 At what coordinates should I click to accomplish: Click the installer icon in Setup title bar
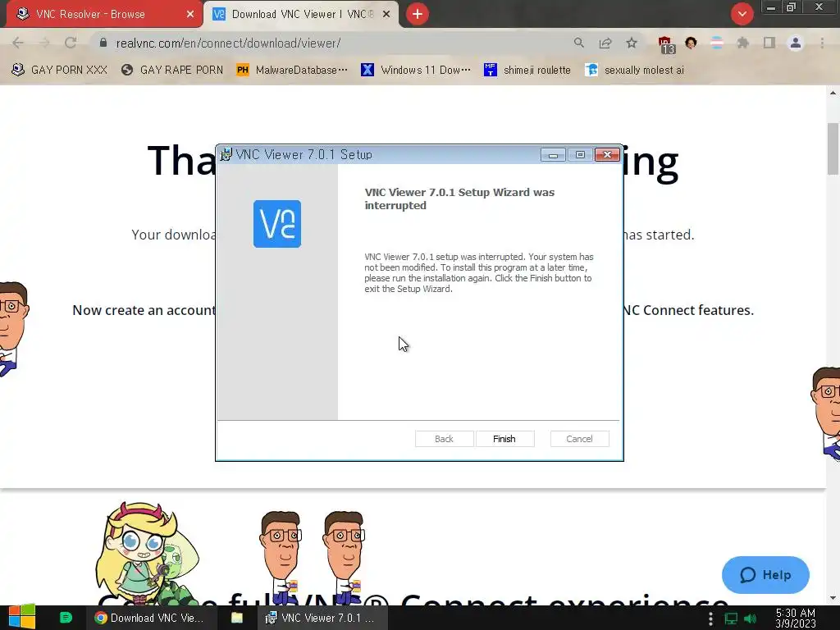226,154
